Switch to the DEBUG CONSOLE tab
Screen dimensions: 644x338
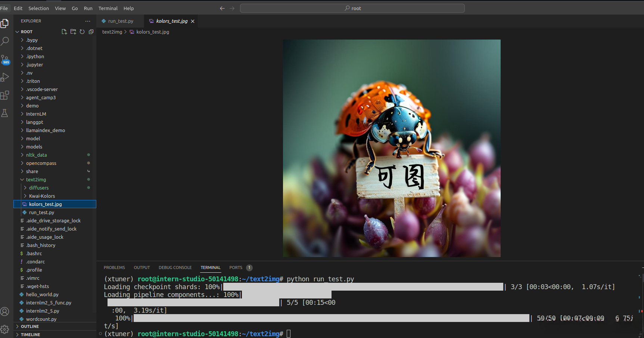coord(175,267)
